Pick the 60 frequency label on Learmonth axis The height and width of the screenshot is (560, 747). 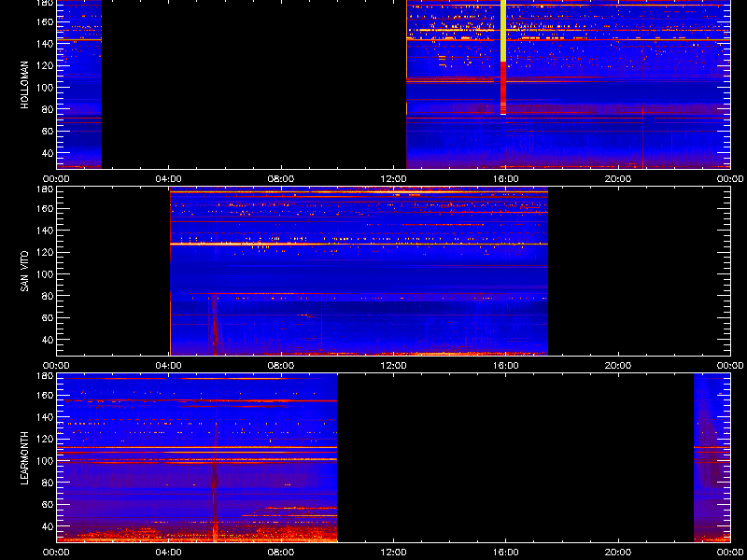pos(48,504)
